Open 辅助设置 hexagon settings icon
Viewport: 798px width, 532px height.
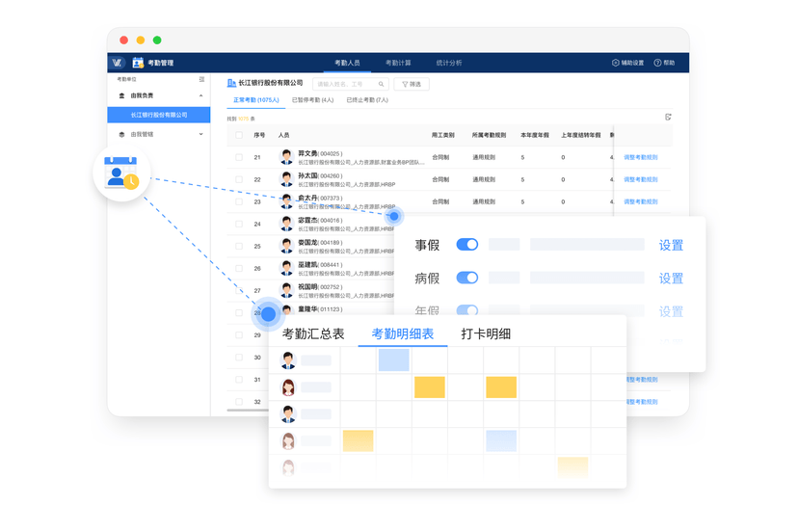[x=615, y=63]
